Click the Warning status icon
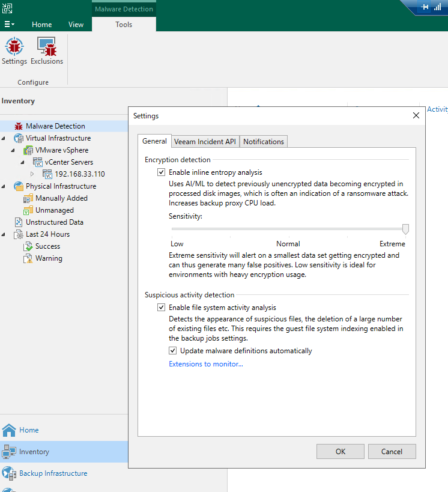This screenshot has height=492, width=448. pyautogui.click(x=28, y=258)
